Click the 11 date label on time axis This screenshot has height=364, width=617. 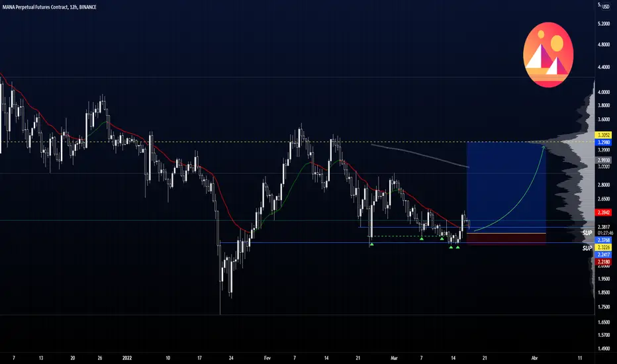[580, 358]
